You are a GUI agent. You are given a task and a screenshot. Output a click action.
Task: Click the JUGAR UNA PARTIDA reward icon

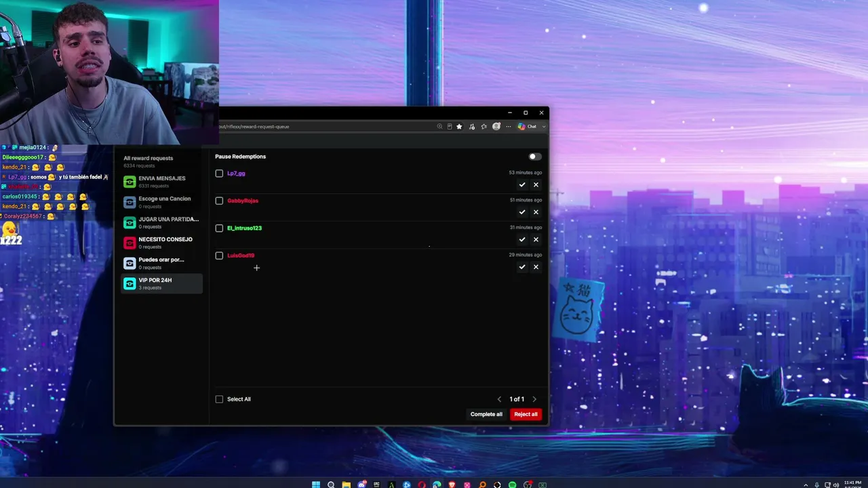130,222
